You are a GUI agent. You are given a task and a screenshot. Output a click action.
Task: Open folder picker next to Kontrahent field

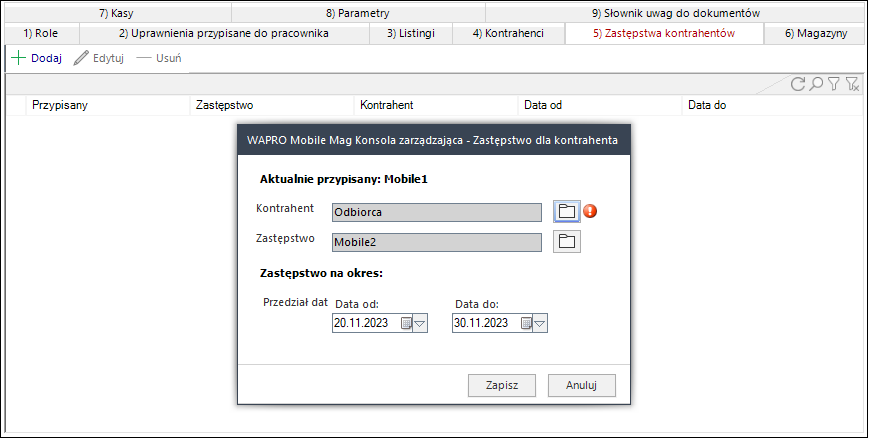click(567, 211)
